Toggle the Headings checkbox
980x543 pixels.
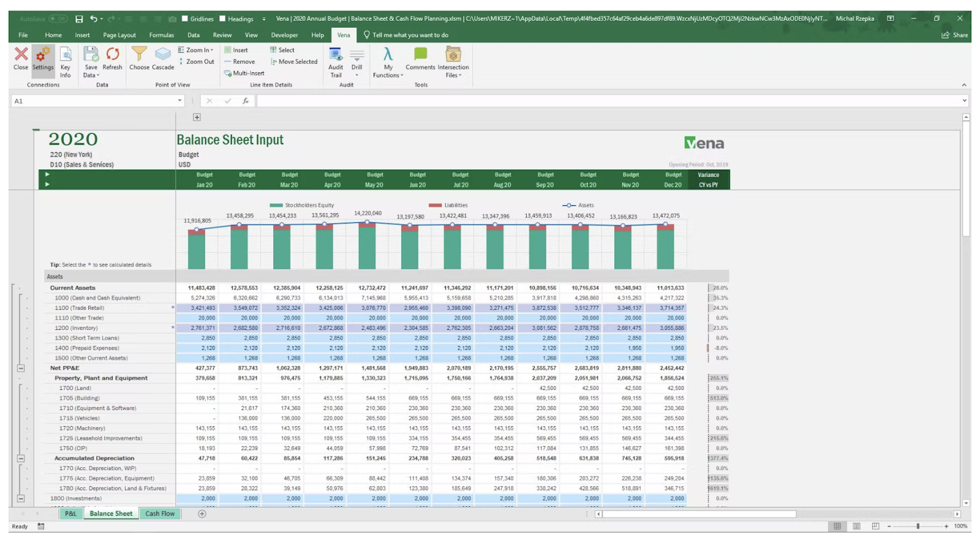(223, 18)
